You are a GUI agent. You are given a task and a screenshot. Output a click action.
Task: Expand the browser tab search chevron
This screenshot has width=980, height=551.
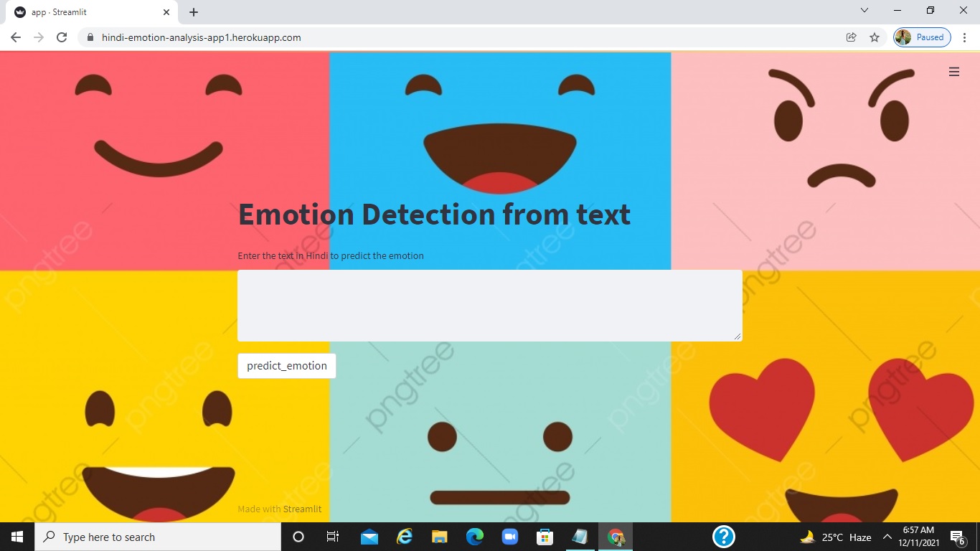point(864,11)
